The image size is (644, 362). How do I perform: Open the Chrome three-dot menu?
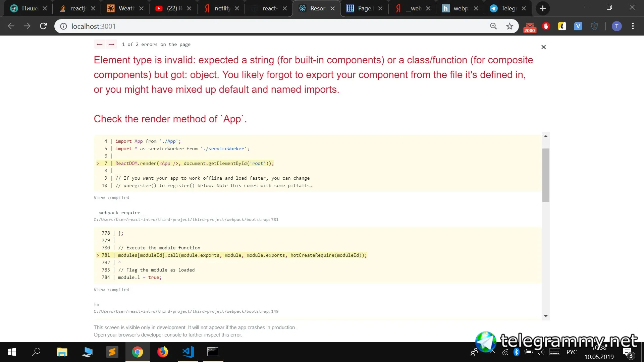click(x=633, y=26)
